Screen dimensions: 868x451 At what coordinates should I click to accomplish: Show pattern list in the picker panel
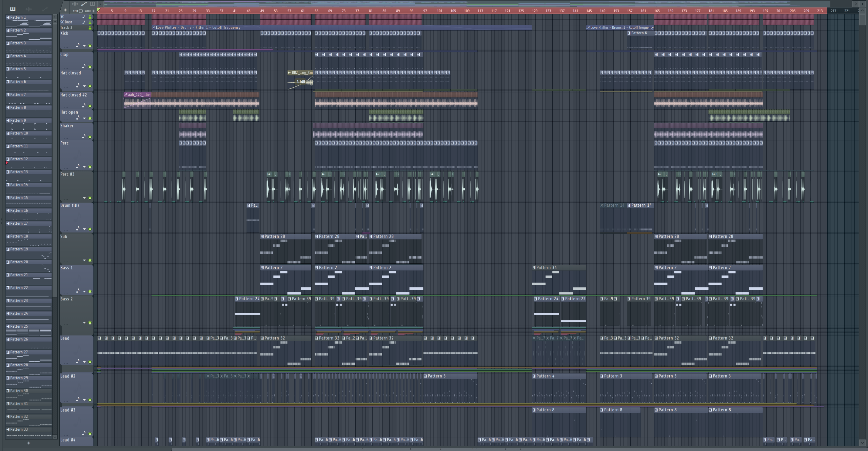coord(13,9)
